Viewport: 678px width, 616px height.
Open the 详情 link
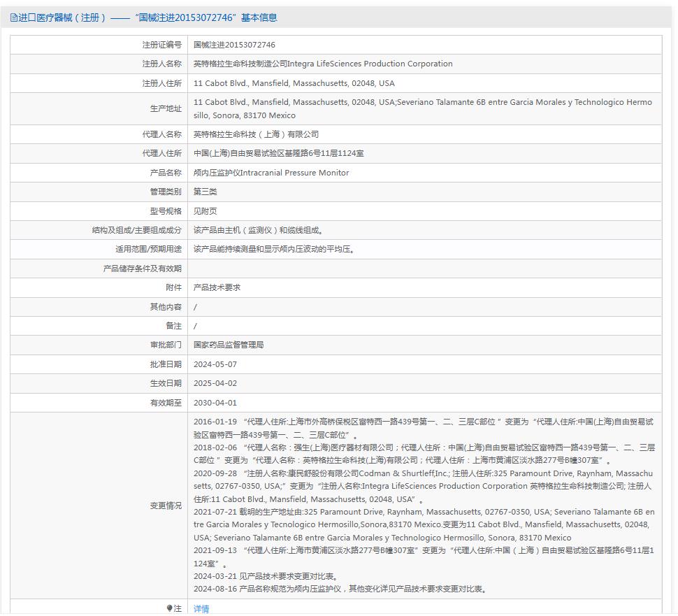[x=201, y=608]
